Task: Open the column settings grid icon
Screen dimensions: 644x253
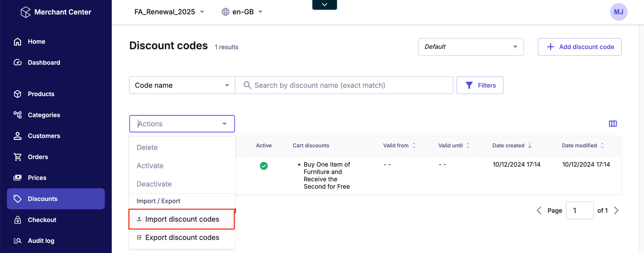Action: 613,124
